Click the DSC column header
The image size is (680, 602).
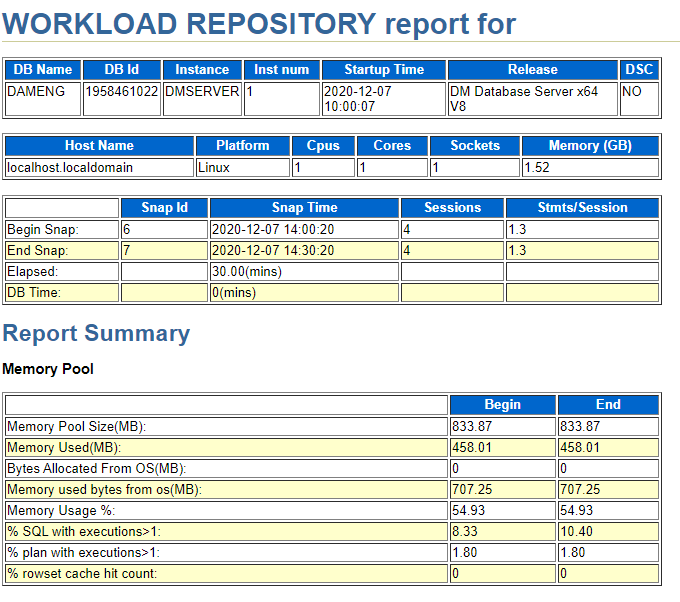[639, 70]
